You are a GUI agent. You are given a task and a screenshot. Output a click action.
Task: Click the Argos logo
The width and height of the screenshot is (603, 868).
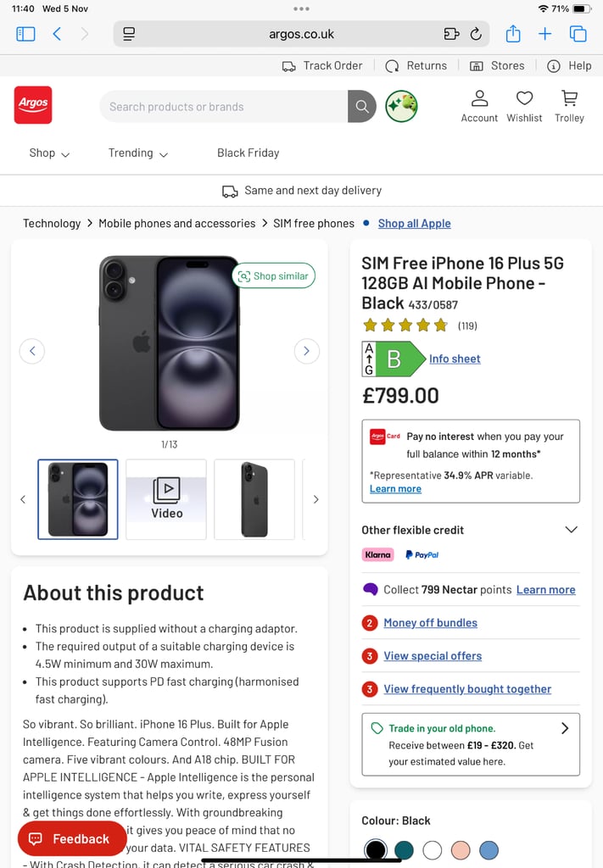click(x=32, y=104)
